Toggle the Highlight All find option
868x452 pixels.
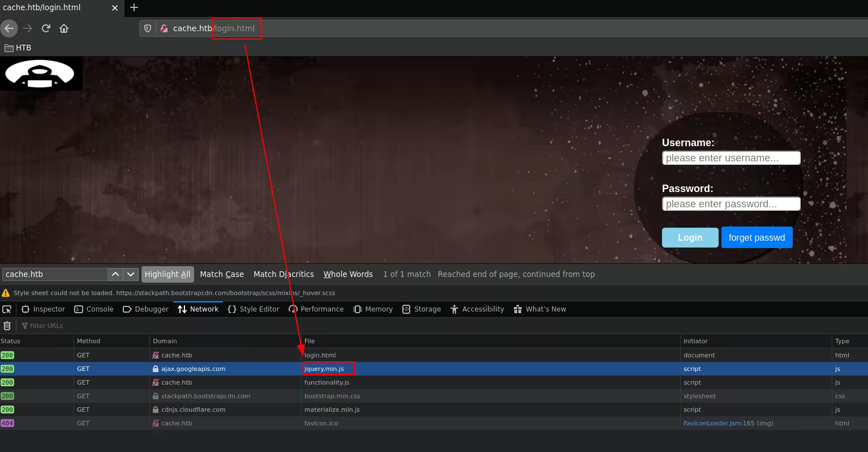[x=167, y=274]
